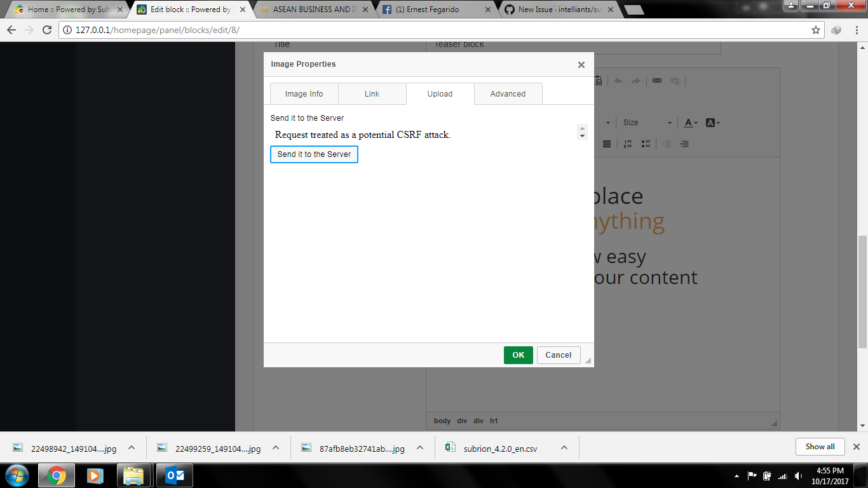This screenshot has width=868, height=488.
Task: Click the Paste from Word icon
Action: click(x=597, y=81)
